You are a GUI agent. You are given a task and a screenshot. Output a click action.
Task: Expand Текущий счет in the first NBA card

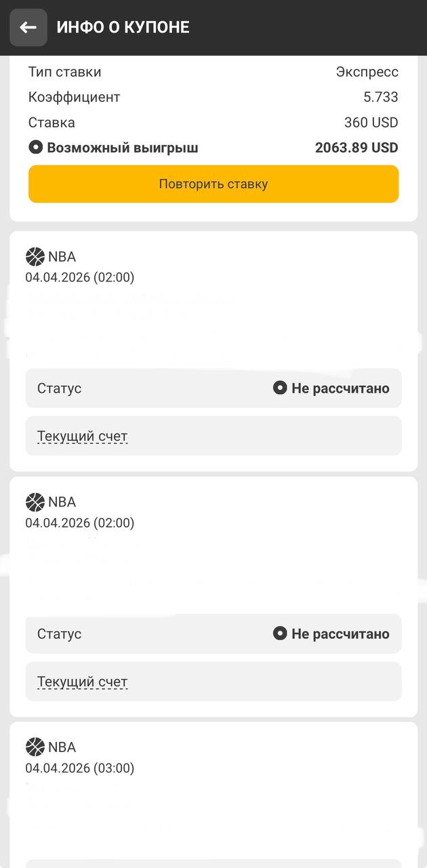point(82,436)
